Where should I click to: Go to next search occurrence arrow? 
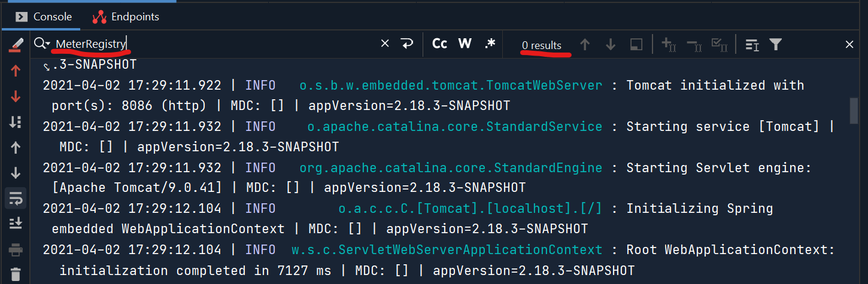[x=611, y=44]
